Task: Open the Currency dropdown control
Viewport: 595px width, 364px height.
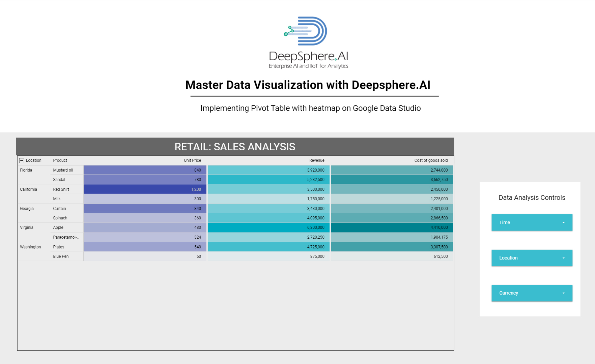Action: (532, 293)
